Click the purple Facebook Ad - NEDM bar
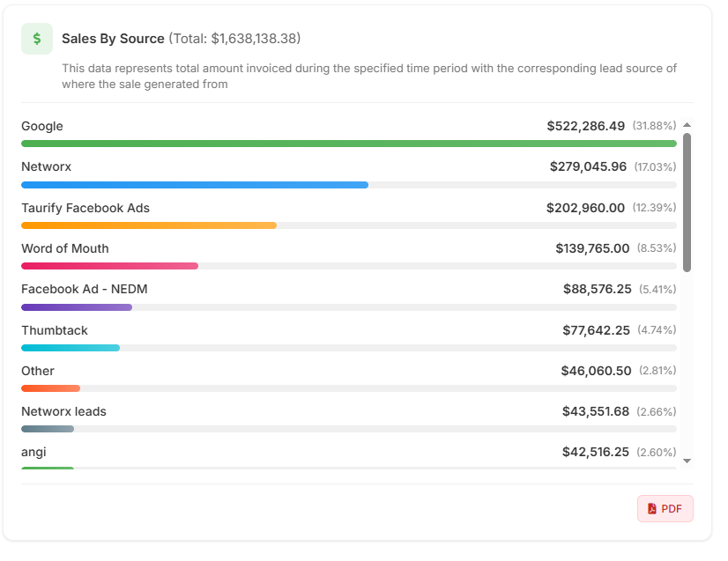Viewport: 728px width, 561px height. click(76, 307)
